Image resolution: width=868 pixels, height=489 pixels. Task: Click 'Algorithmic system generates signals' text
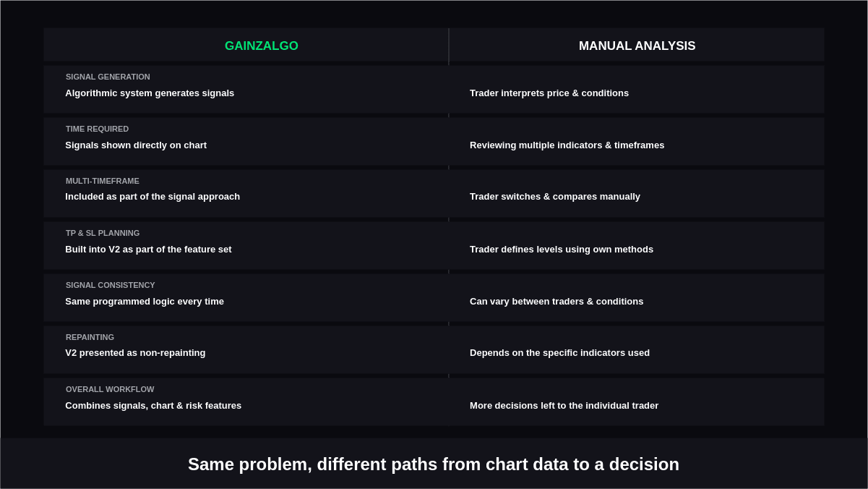(150, 93)
